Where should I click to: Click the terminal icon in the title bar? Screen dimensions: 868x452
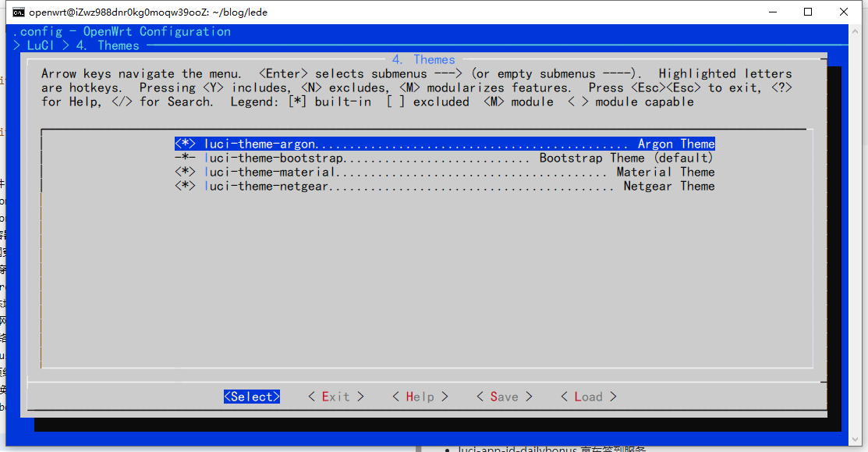point(18,12)
